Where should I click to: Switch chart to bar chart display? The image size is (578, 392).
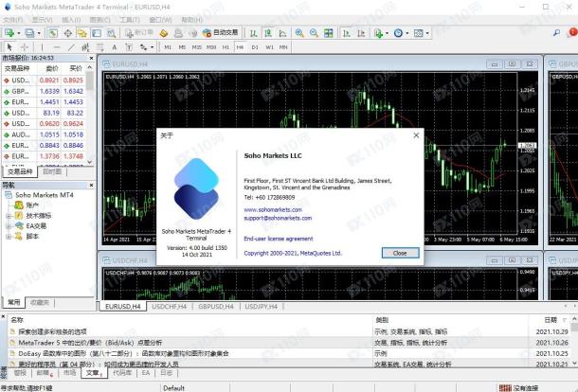(254, 33)
